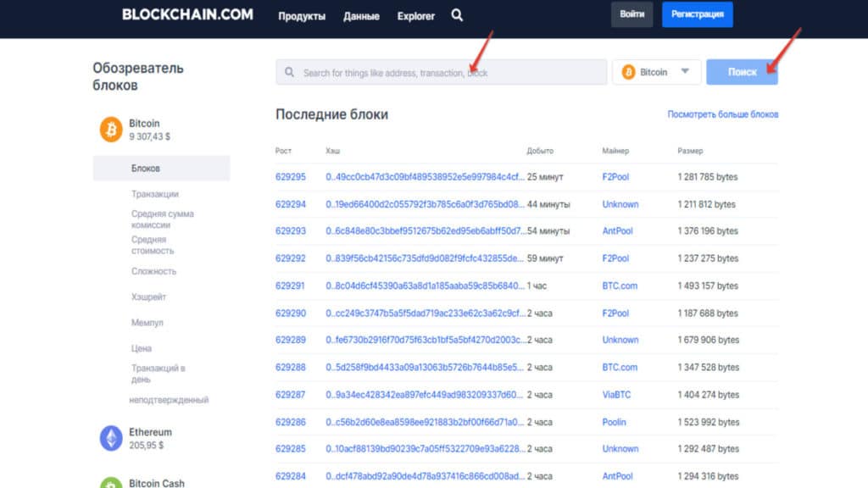The width and height of the screenshot is (868, 488).
Task: Click mined time 25 минут
Action: click(x=545, y=177)
